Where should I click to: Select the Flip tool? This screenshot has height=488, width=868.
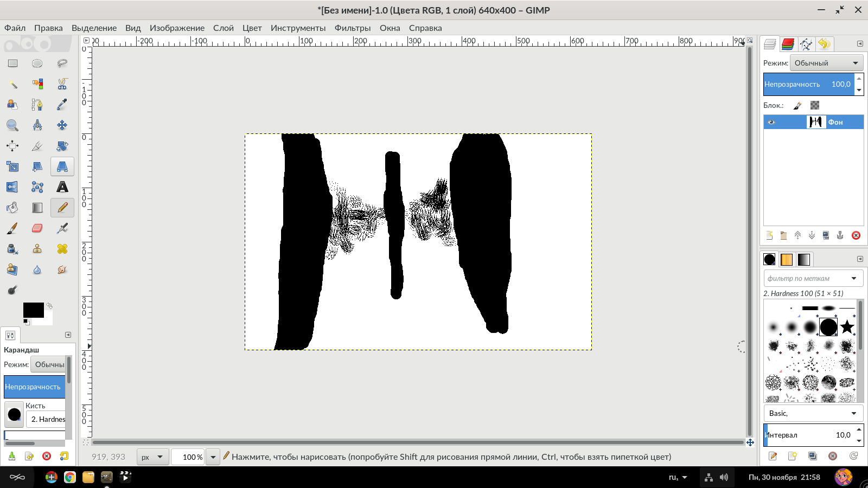coord(12,187)
